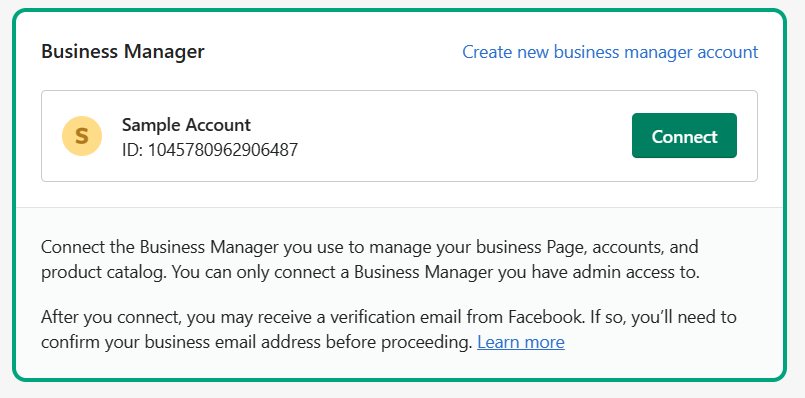Screen dimensions: 805x398
Task: Click the paragraph starting 'Connect the Business Manager'
Action: click(x=370, y=260)
